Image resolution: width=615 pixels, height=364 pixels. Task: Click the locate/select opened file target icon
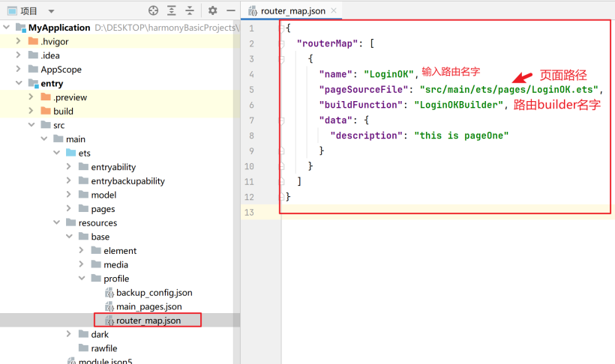[153, 10]
